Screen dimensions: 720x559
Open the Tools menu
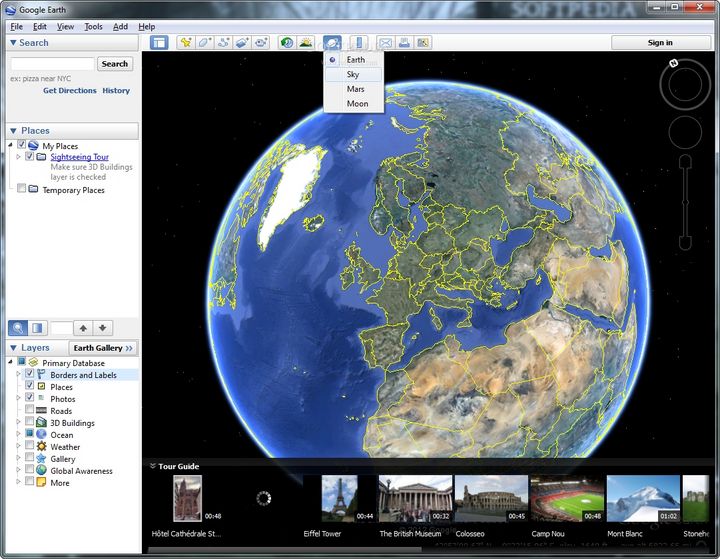93,26
